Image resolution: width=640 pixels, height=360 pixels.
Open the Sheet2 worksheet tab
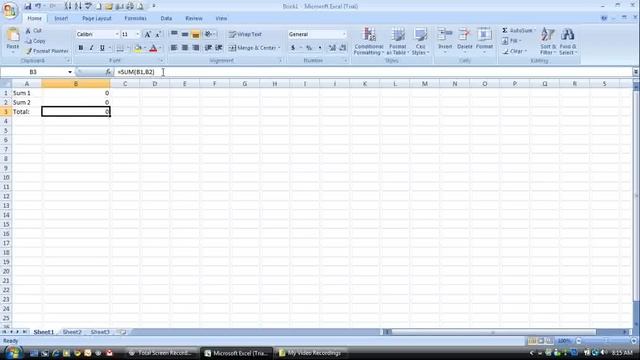(72, 332)
